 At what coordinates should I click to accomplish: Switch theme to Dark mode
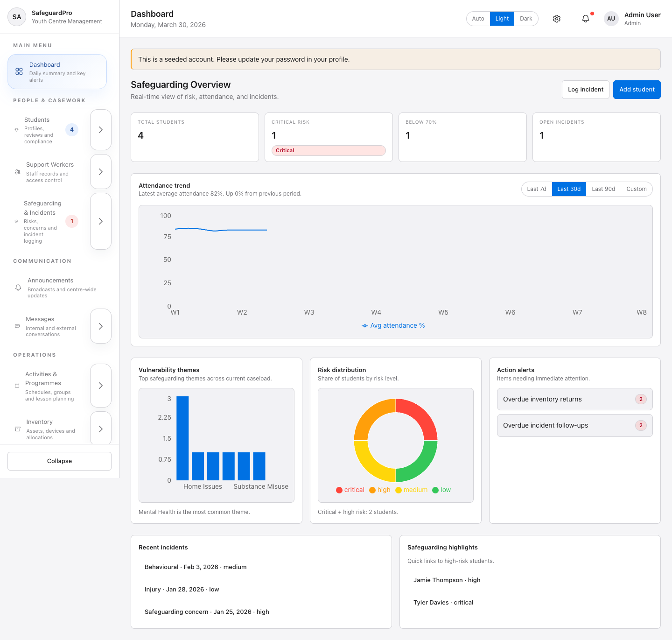[x=526, y=18]
